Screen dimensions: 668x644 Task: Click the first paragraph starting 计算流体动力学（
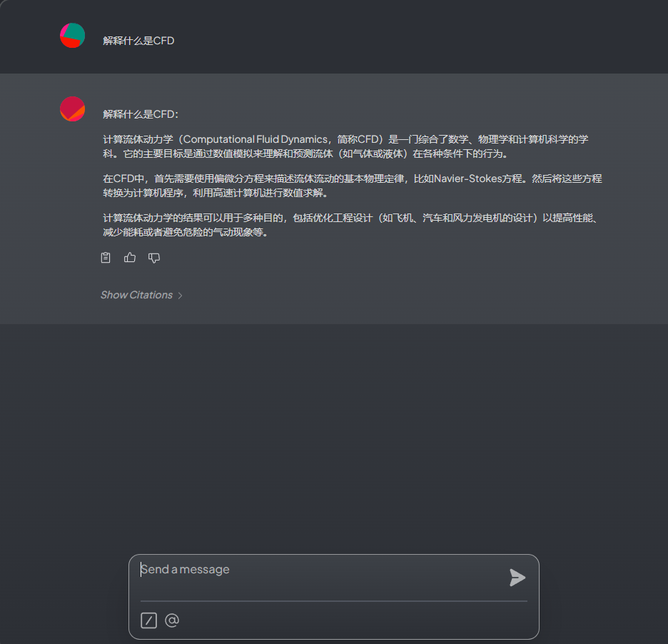(x=346, y=146)
